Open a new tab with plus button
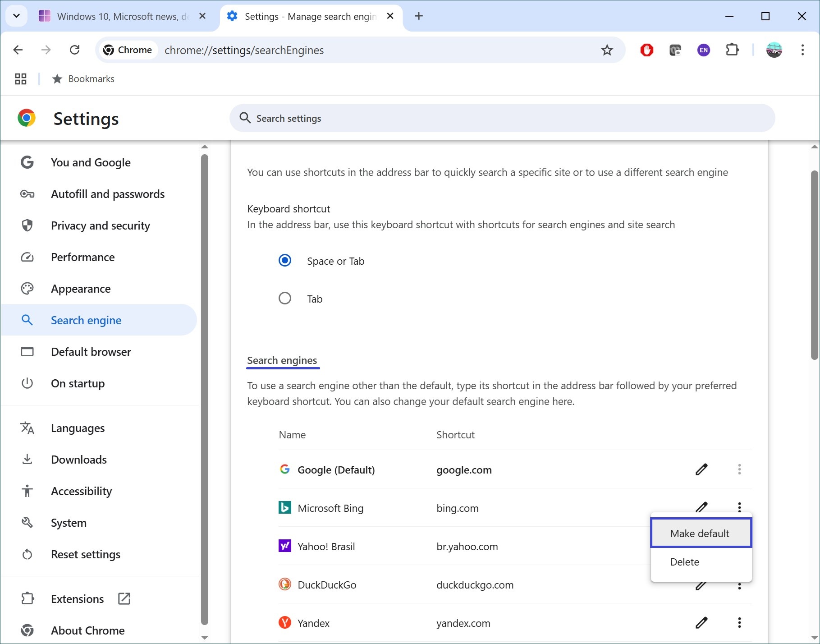Image resolution: width=820 pixels, height=644 pixels. tap(419, 16)
